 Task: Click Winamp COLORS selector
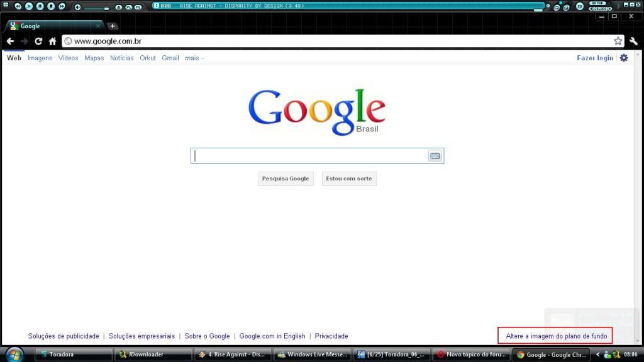(x=600, y=9)
